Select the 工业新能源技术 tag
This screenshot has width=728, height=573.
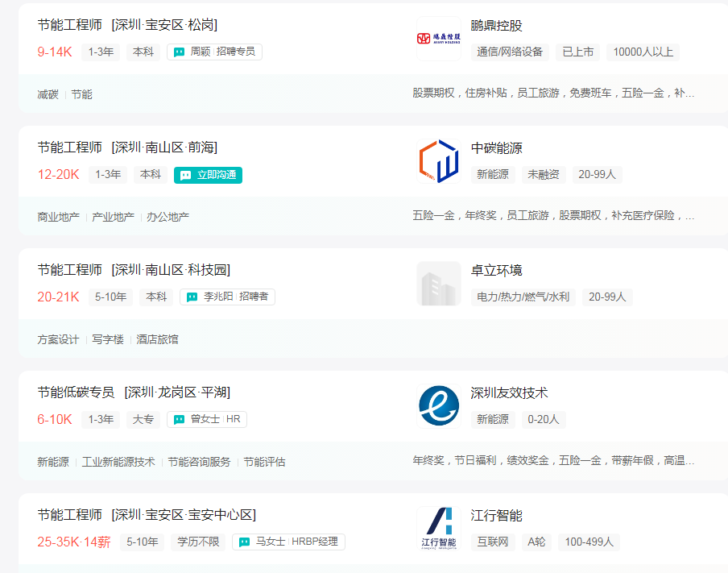[x=118, y=462]
